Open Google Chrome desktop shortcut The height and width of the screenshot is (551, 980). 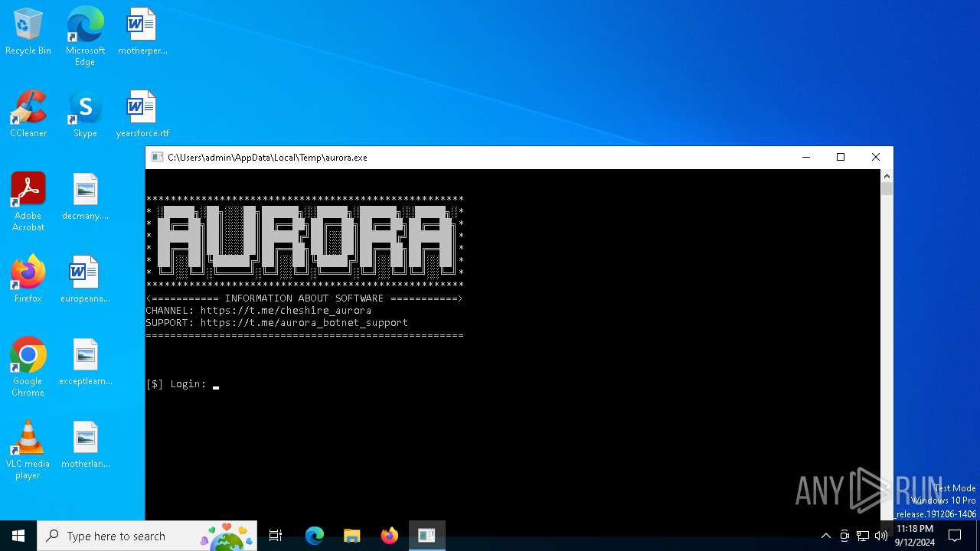click(x=28, y=367)
